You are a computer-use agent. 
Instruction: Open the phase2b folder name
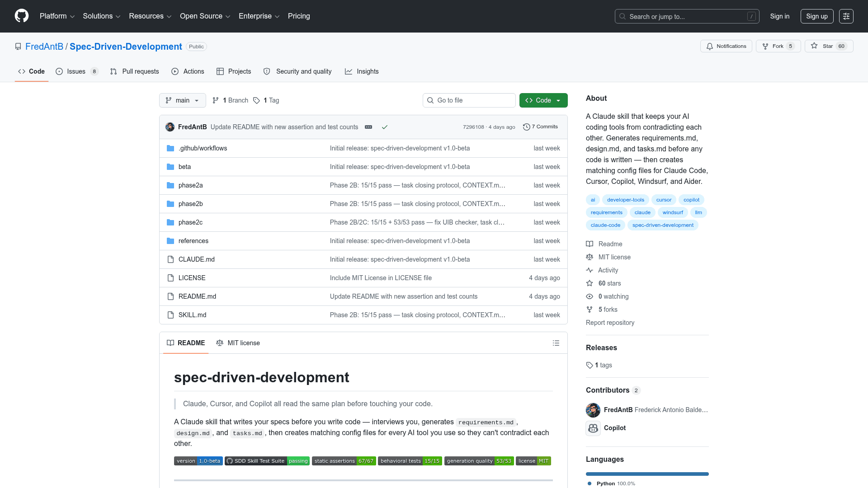pos(190,204)
